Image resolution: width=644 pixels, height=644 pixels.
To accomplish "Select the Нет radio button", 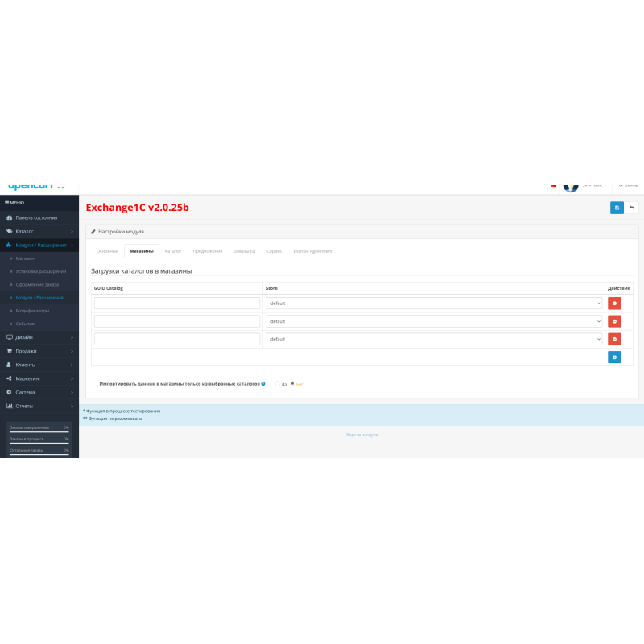I will pos(292,384).
